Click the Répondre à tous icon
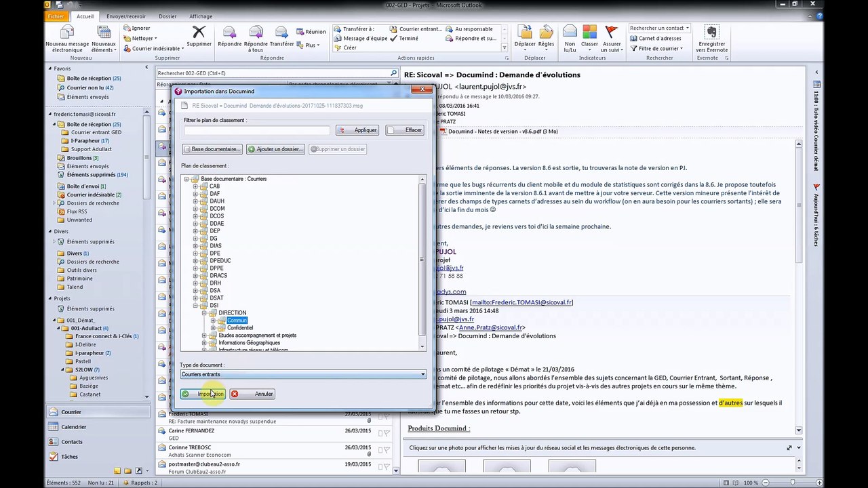Image resolution: width=868 pixels, height=488 pixels. (x=255, y=32)
